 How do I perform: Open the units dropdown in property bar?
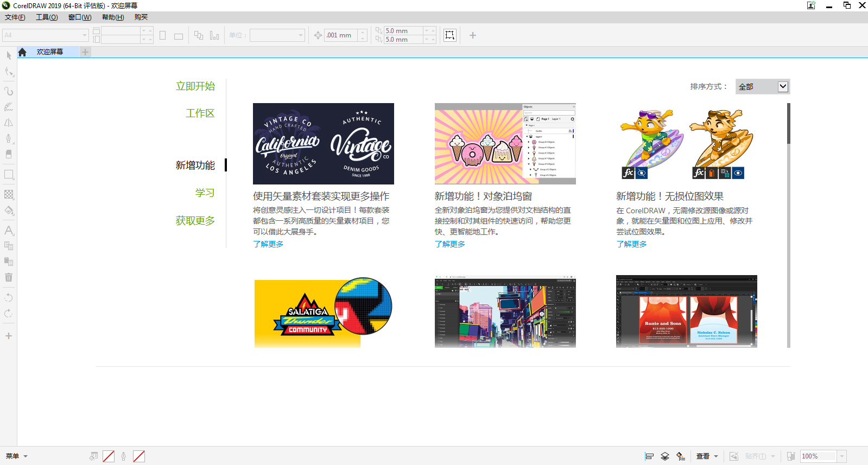[x=301, y=35]
